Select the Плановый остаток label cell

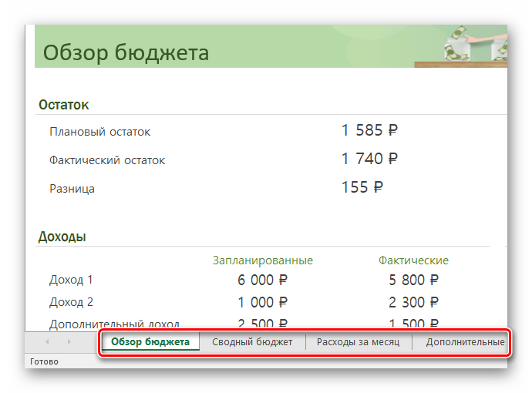pyautogui.click(x=99, y=132)
